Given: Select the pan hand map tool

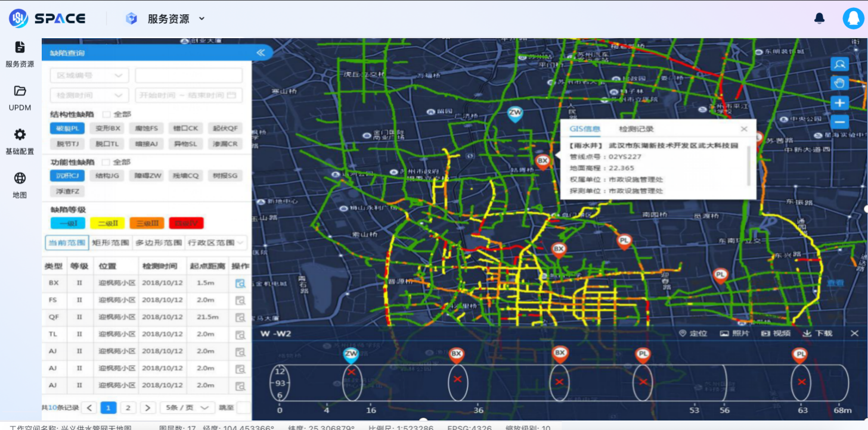Looking at the screenshot, I should (x=839, y=83).
